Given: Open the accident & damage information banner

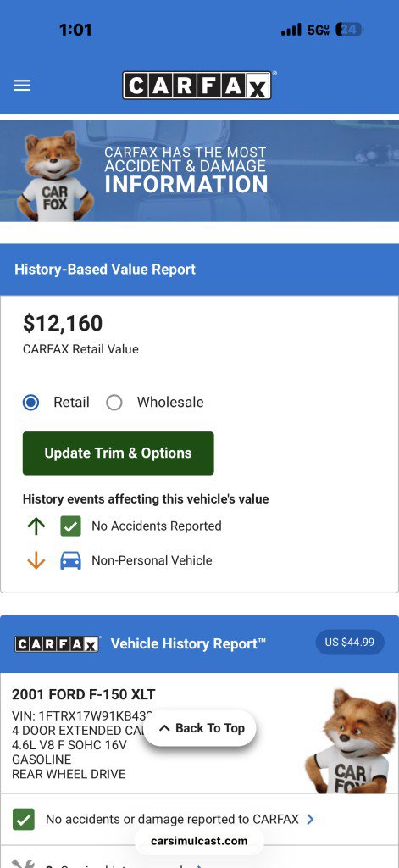Looking at the screenshot, I should [199, 171].
